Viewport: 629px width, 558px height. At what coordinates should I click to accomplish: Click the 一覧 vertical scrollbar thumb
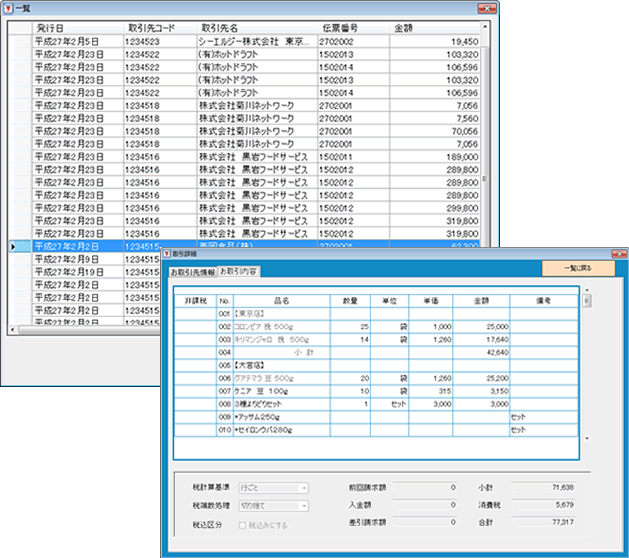click(x=485, y=179)
